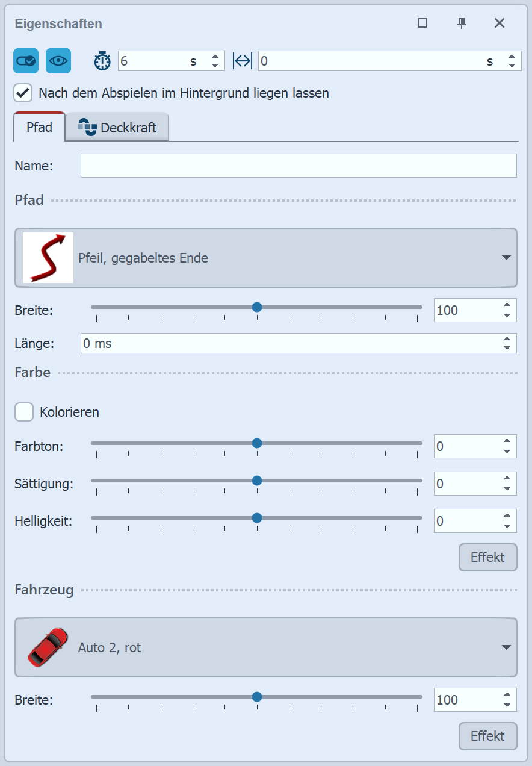Switch to the Pfad tab
The width and height of the screenshot is (532, 766).
coord(39,128)
